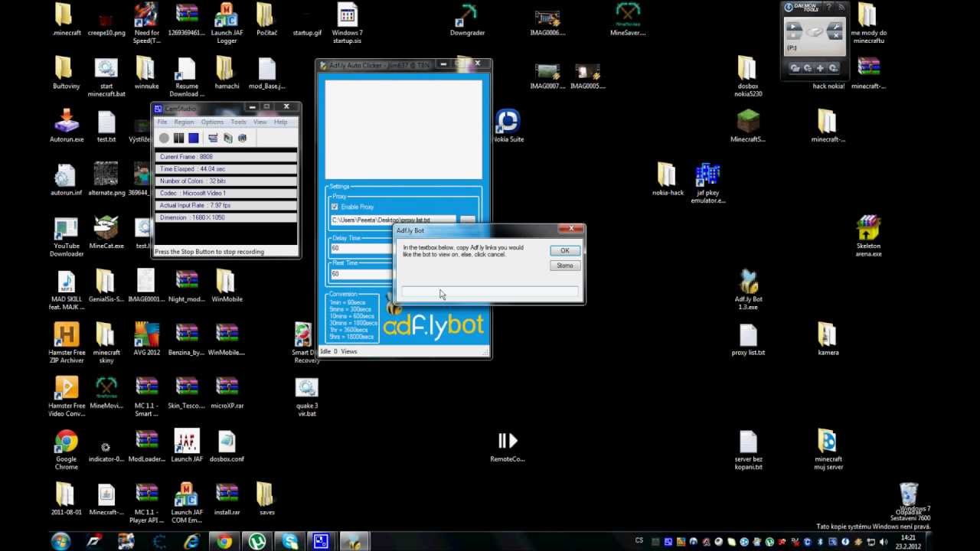Screen dimensions: 980x551
Task: Click the Idle 0 Views status text
Action: (338, 351)
